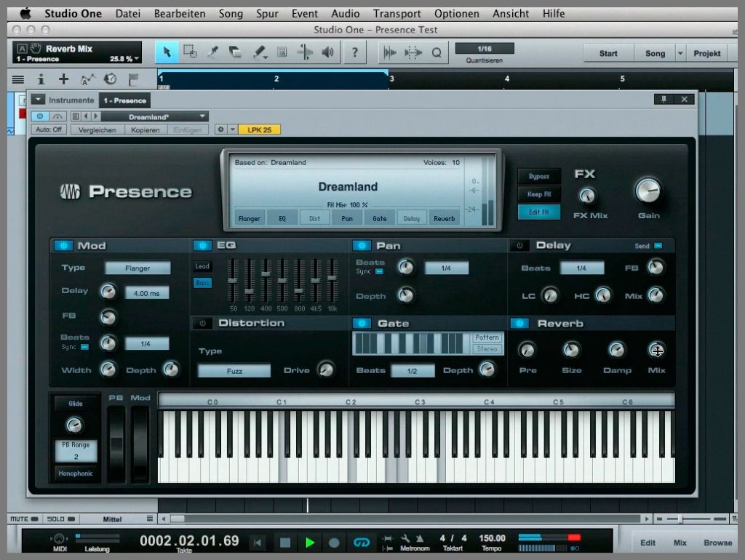Open the Datei menu
The width and height of the screenshot is (745, 560).
128,13
